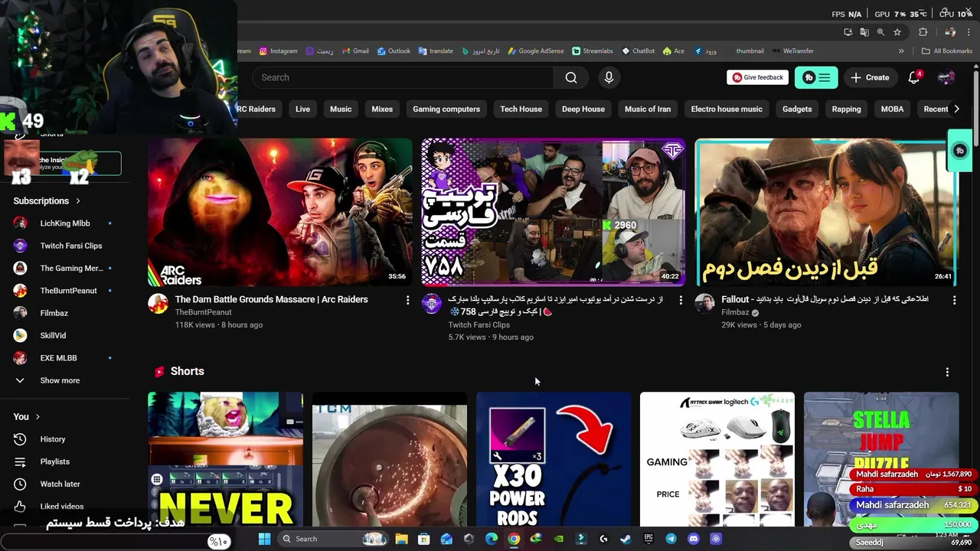Click the teal TubeBuddy menu button
The image size is (980, 551).
tap(816, 77)
